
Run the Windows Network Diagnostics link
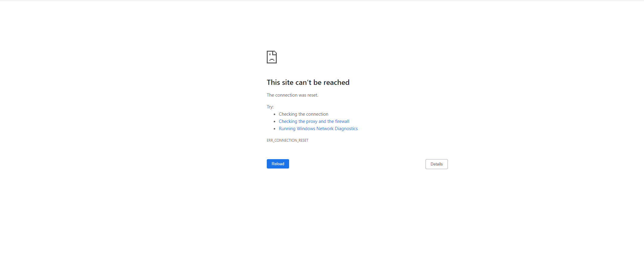[x=318, y=129]
